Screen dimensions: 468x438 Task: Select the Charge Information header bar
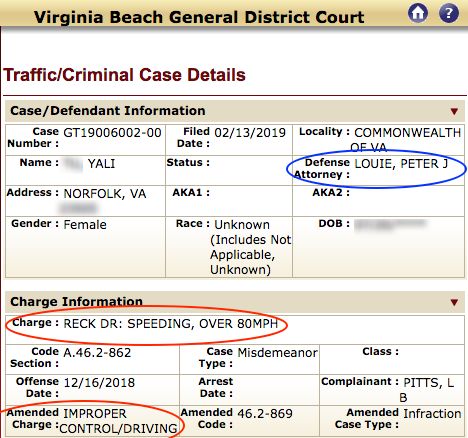pyautogui.click(x=235, y=302)
